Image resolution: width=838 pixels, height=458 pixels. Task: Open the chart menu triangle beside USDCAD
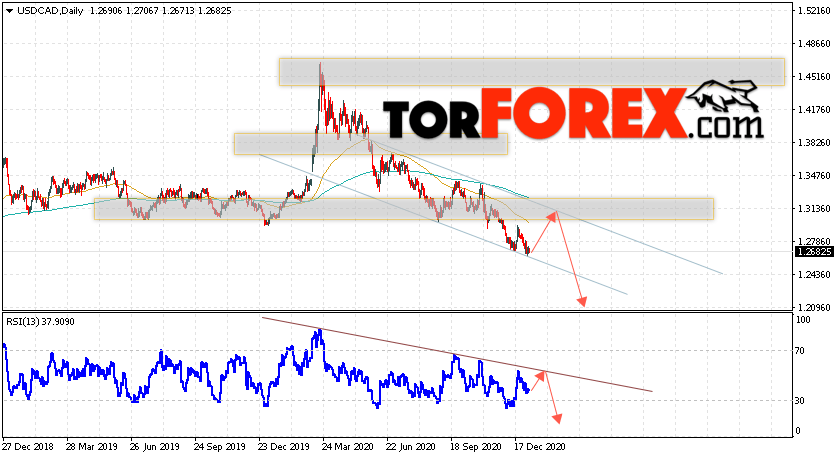9,11
